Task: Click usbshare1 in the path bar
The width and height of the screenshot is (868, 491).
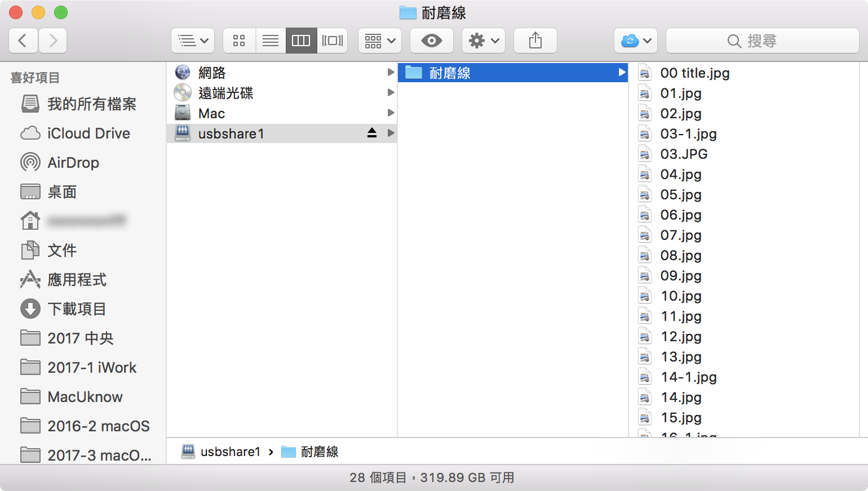Action: pyautogui.click(x=230, y=452)
